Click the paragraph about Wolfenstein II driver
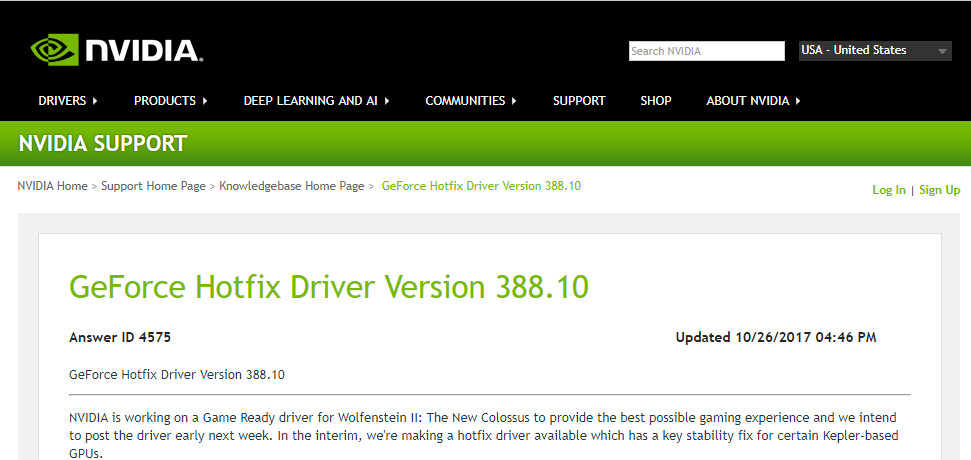Image resolution: width=971 pixels, height=460 pixels. click(483, 435)
